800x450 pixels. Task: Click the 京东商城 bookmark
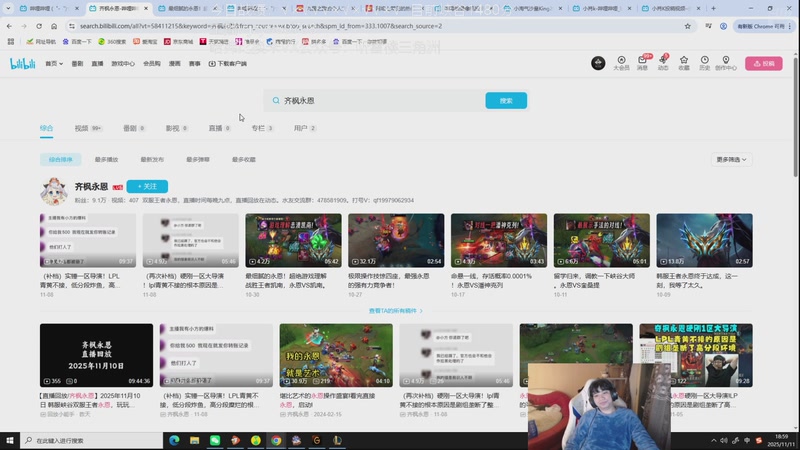pyautogui.click(x=178, y=41)
